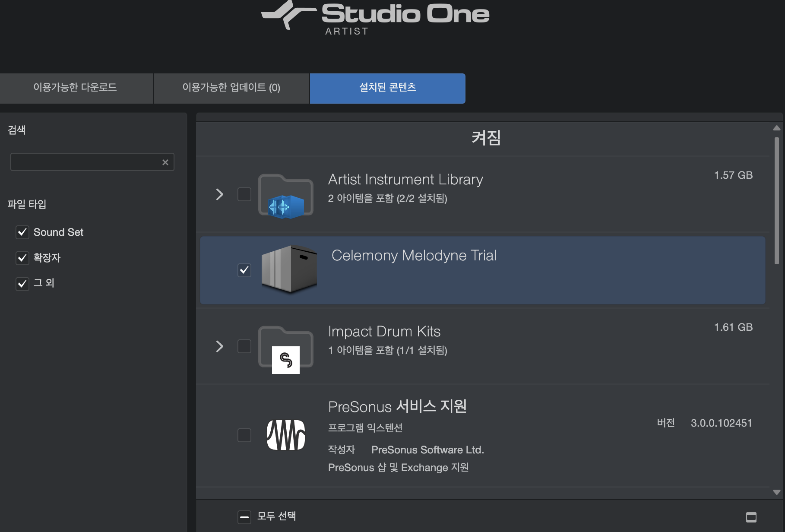Click the 1.61 GB size value
The width and height of the screenshot is (785, 532).
[733, 327]
